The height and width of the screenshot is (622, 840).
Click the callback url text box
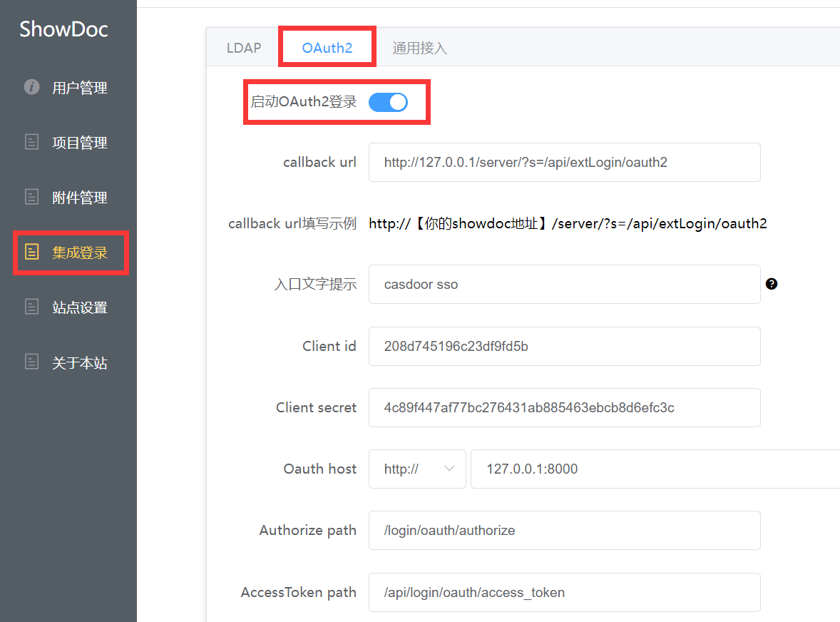(564, 162)
